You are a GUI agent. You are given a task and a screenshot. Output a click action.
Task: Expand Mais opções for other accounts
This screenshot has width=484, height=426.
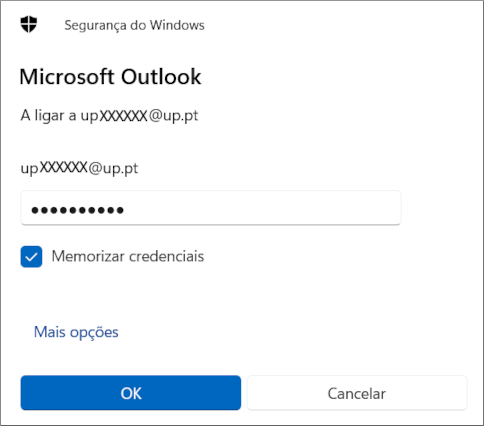pyautogui.click(x=76, y=332)
